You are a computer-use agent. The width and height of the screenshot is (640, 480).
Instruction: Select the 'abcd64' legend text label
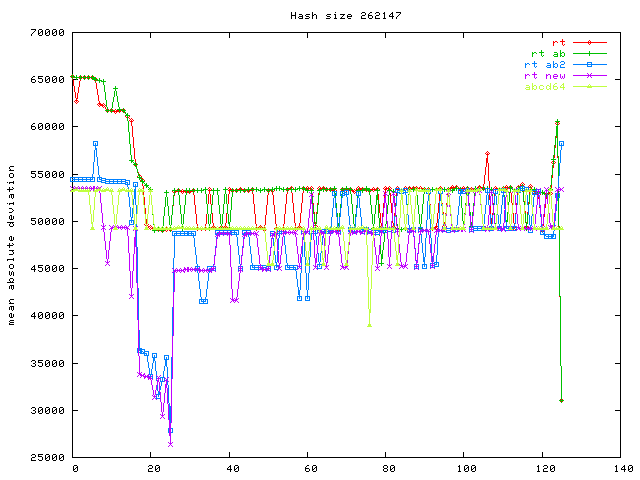tap(544, 86)
